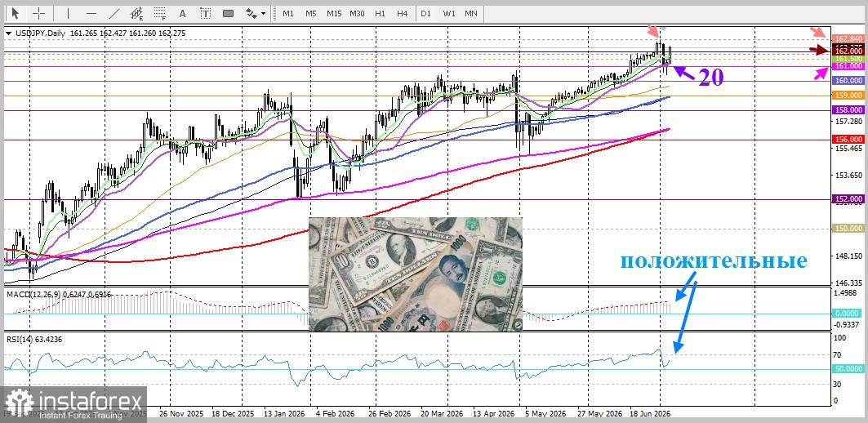
Task: Click the RSI 30 level value
Action: tap(839, 385)
